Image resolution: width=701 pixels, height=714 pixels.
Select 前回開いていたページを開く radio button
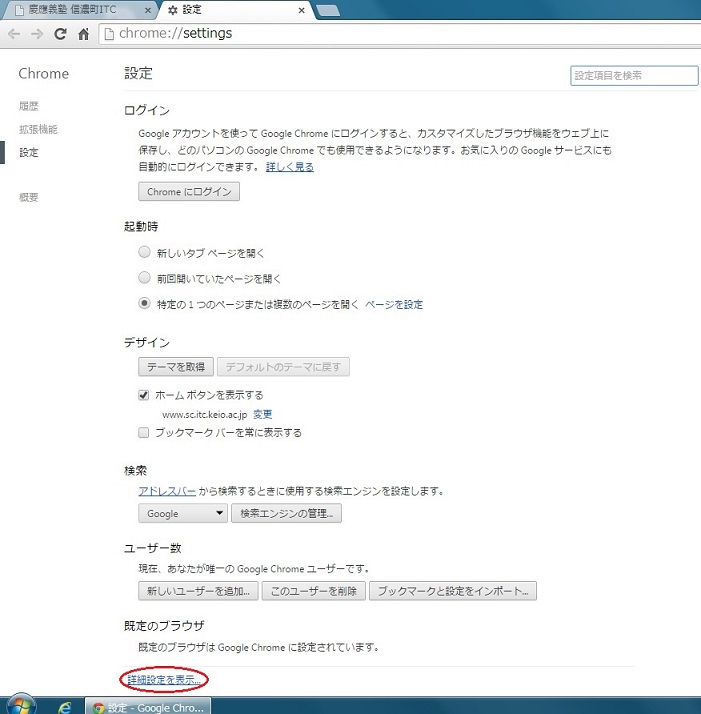pyautogui.click(x=144, y=277)
